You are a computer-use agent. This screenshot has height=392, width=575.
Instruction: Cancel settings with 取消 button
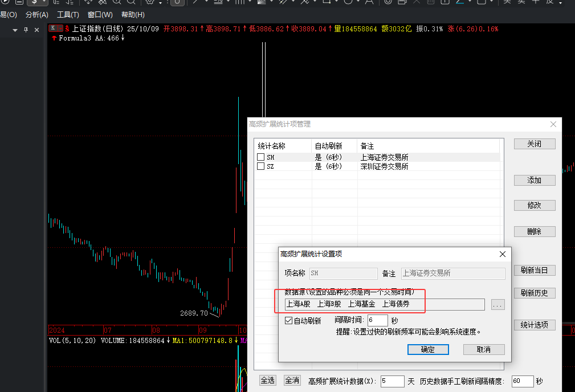click(484, 349)
